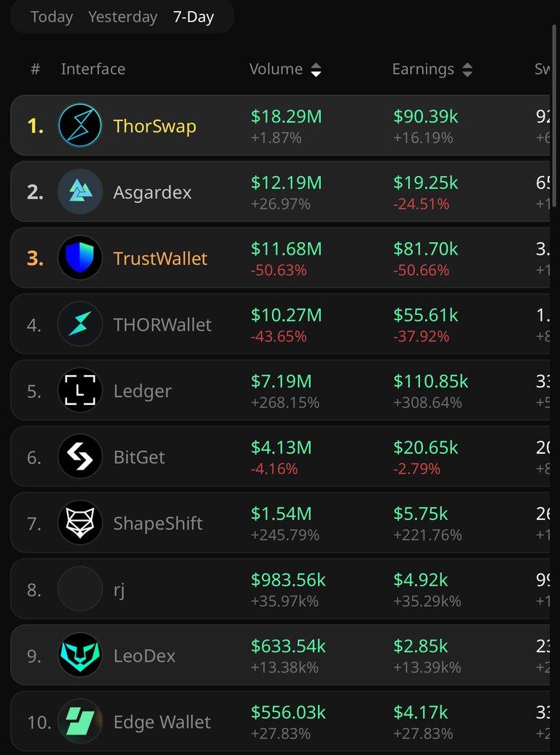Click the ShapeShift fox logo icon
Viewport: 560px width, 755px height.
click(80, 522)
